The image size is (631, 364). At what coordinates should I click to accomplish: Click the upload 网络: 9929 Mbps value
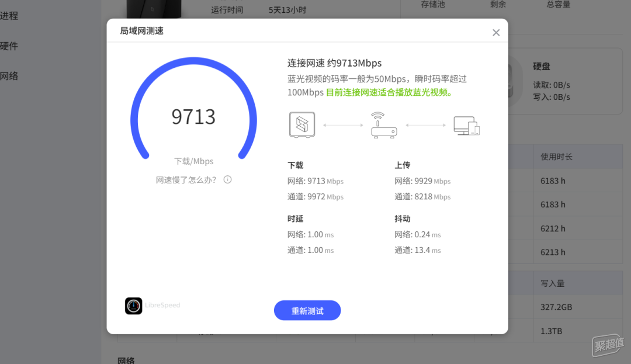(422, 181)
